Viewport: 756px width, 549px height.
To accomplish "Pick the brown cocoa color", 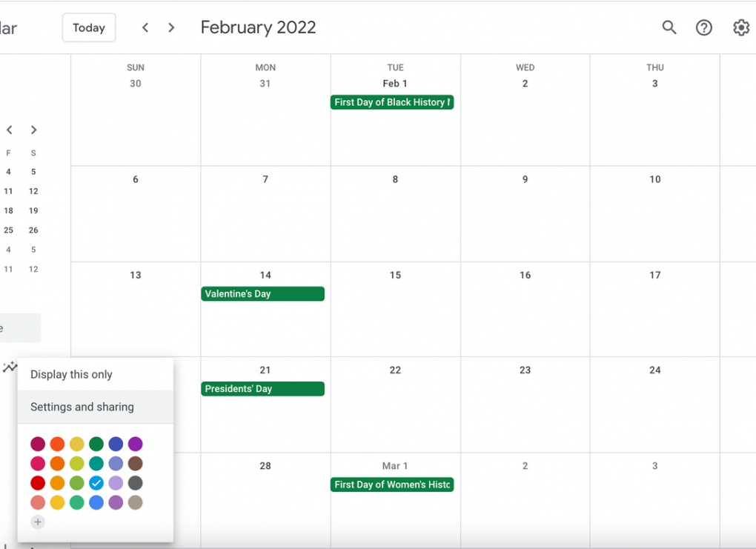I will click(x=136, y=463).
